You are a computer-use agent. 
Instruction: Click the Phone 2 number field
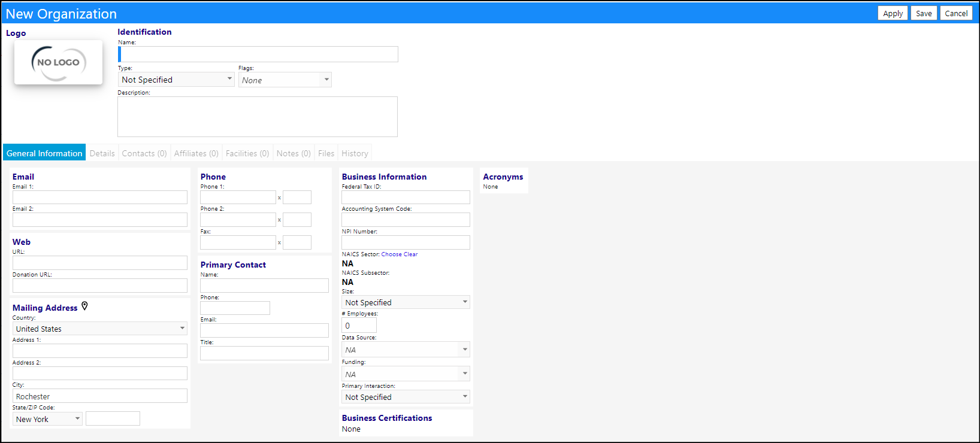point(238,220)
